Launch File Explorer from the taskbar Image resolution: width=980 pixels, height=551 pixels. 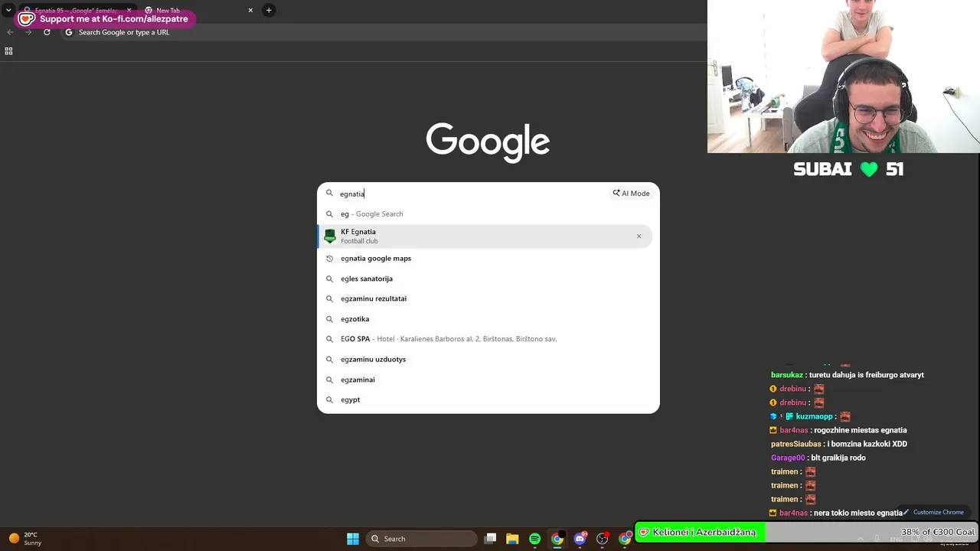pyautogui.click(x=512, y=539)
